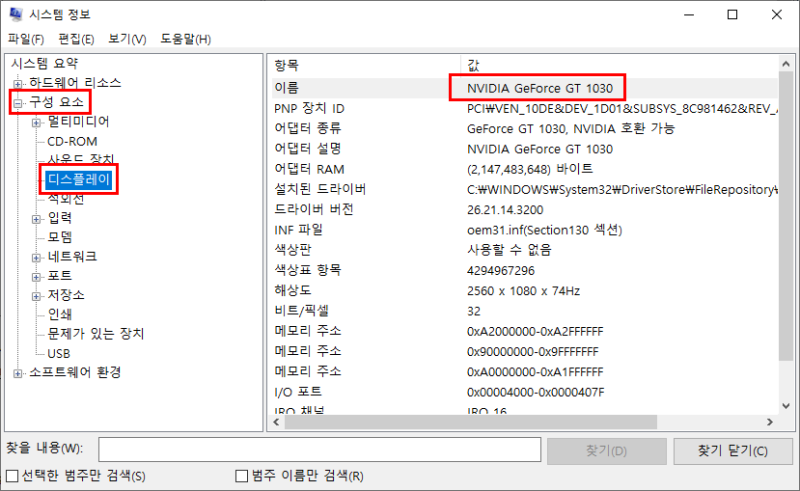800x491 pixels.
Task: Click the horizontal scrollbar thumb
Action: pos(470,422)
